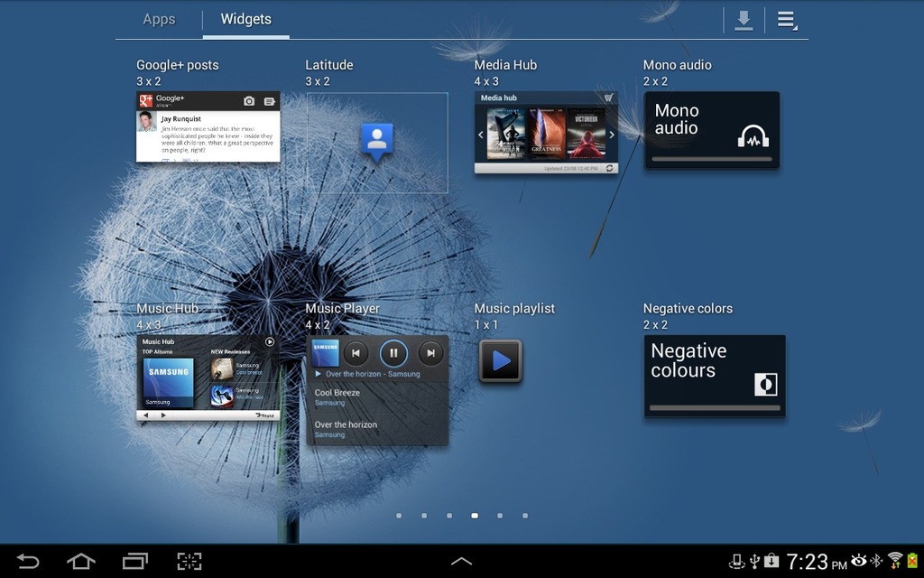This screenshot has width=924, height=578.
Task: Tap the Negative colours contrast icon
Action: tap(765, 385)
